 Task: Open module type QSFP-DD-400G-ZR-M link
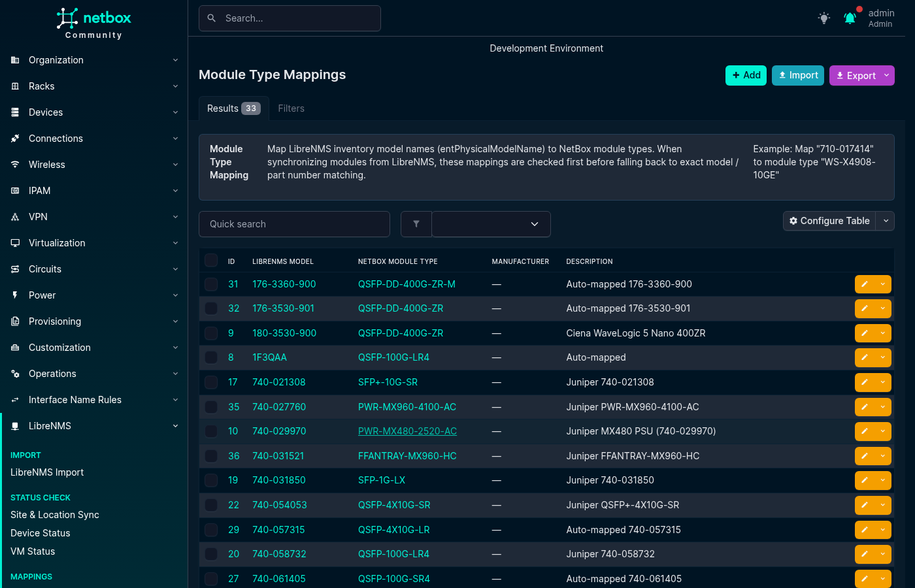point(407,284)
